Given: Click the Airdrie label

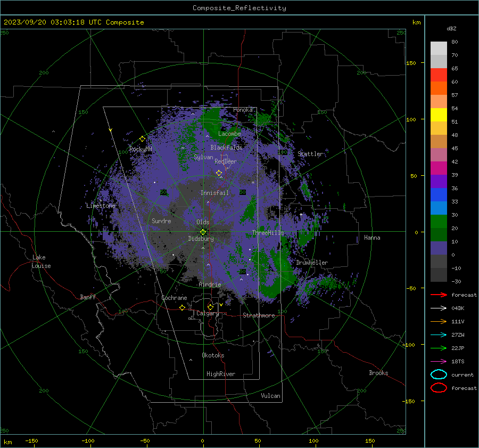Looking at the screenshot, I should (x=210, y=284).
